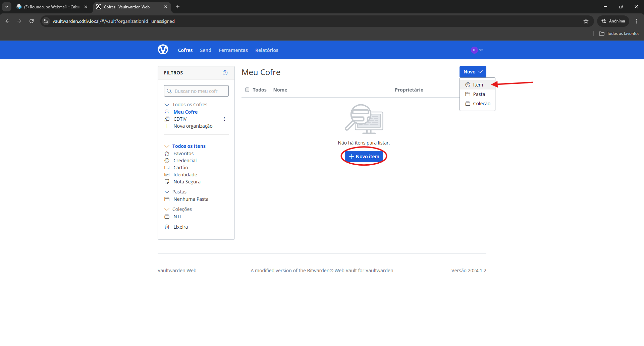Choose Coleção in the Novo menu
The height and width of the screenshot is (346, 644).
pyautogui.click(x=481, y=104)
